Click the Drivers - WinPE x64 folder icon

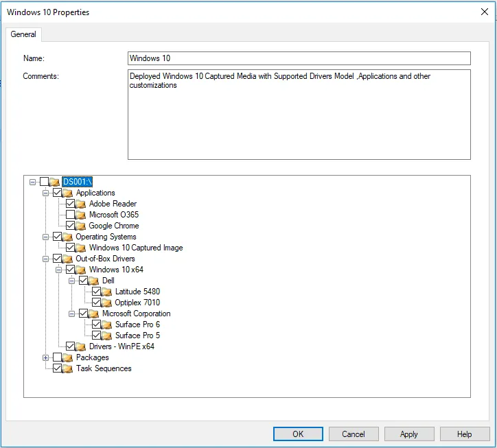point(80,346)
